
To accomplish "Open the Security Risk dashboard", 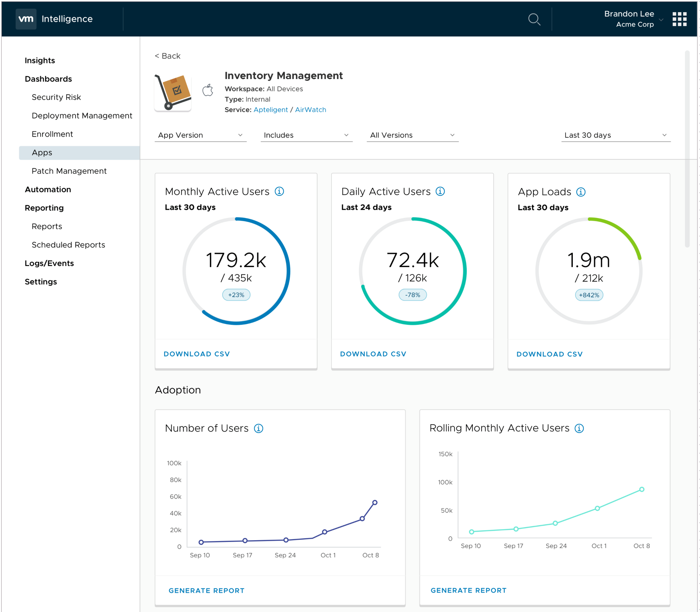I will 56,97.
